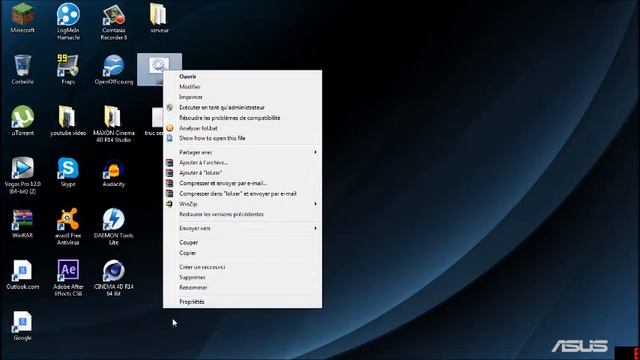Choose Imprimer in the context menu

pyautogui.click(x=242, y=97)
